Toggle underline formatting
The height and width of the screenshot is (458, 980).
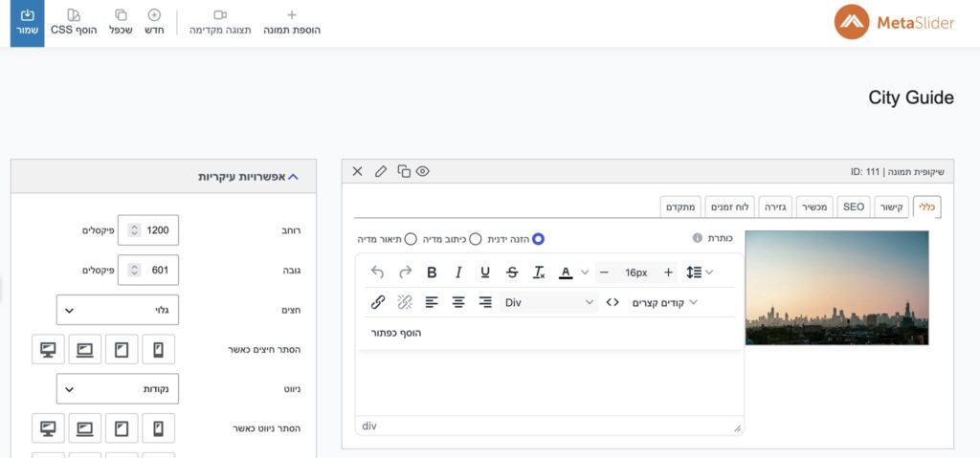pyautogui.click(x=485, y=272)
